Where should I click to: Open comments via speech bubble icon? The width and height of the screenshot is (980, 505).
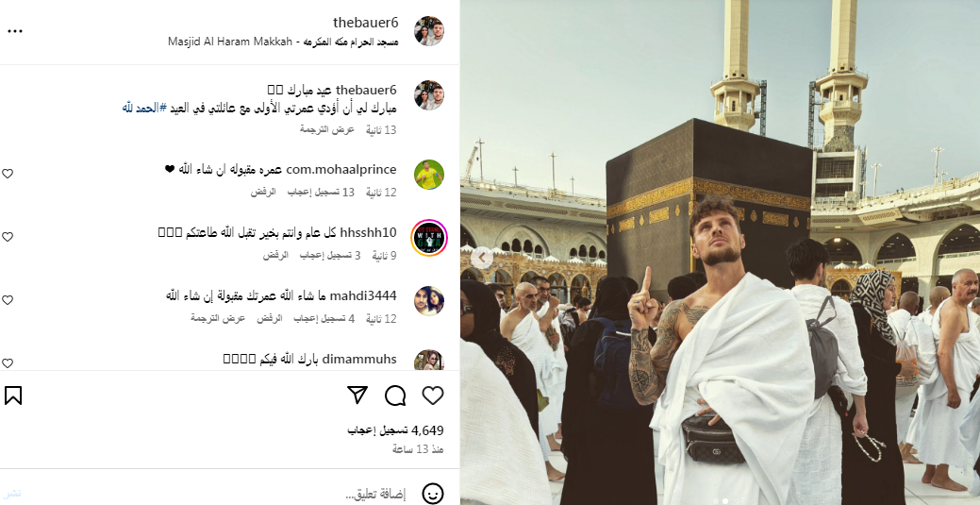pos(395,396)
